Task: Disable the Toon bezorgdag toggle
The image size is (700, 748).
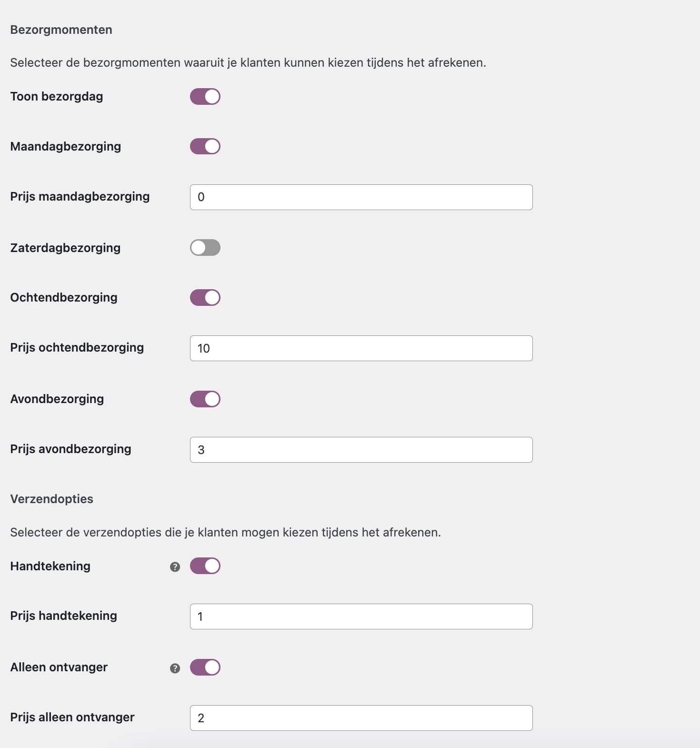Action: pyautogui.click(x=205, y=96)
